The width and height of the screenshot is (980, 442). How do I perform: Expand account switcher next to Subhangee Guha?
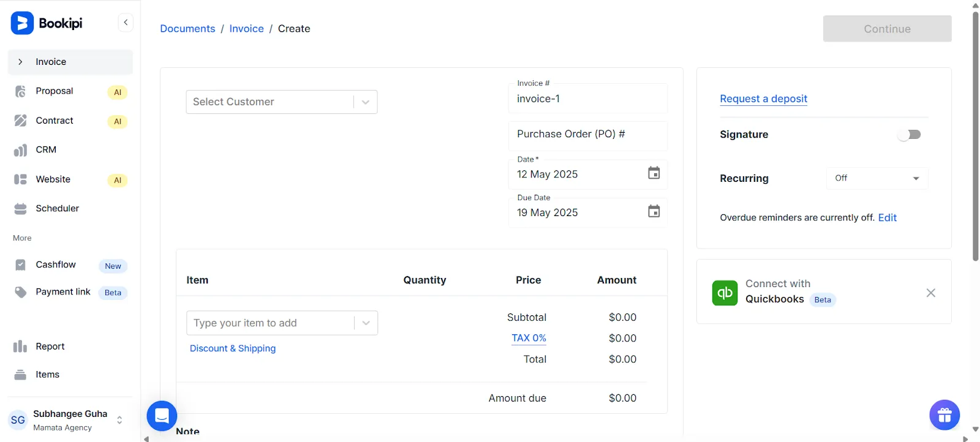point(119,420)
